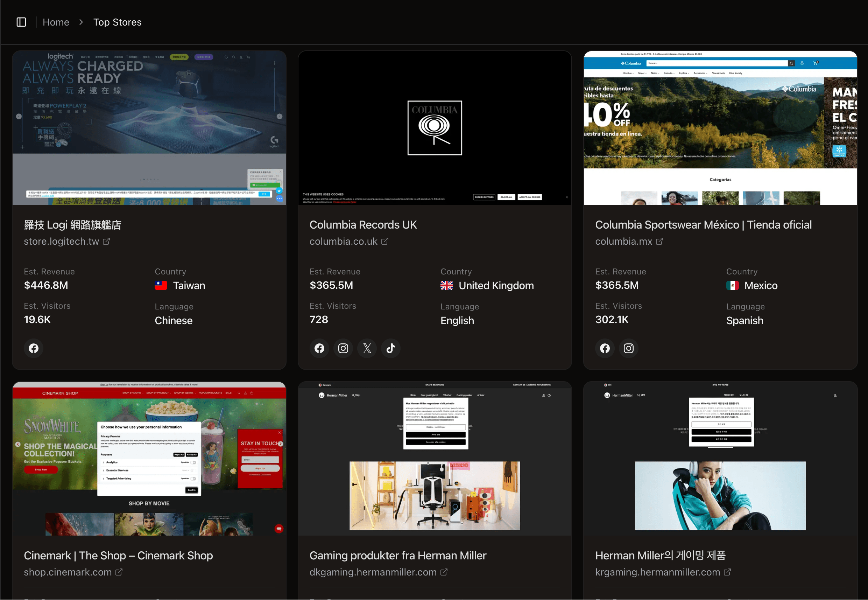Toggle the sidebar panel icon
This screenshot has height=600, width=868.
(x=21, y=22)
